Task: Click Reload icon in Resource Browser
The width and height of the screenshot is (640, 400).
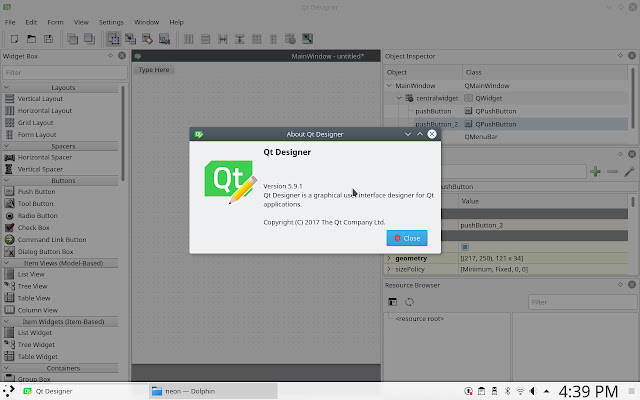Action: (x=409, y=302)
